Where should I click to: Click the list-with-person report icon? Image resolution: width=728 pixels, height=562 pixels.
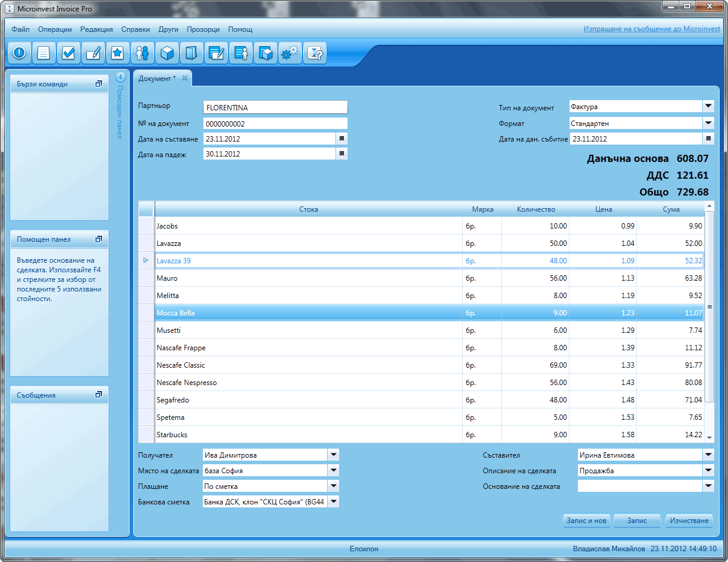(x=241, y=53)
